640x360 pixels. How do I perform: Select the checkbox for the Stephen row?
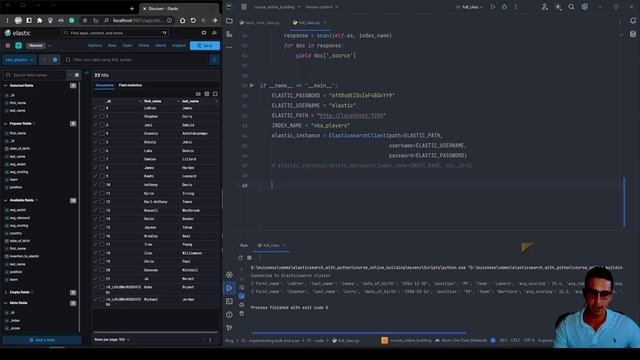click(x=102, y=116)
